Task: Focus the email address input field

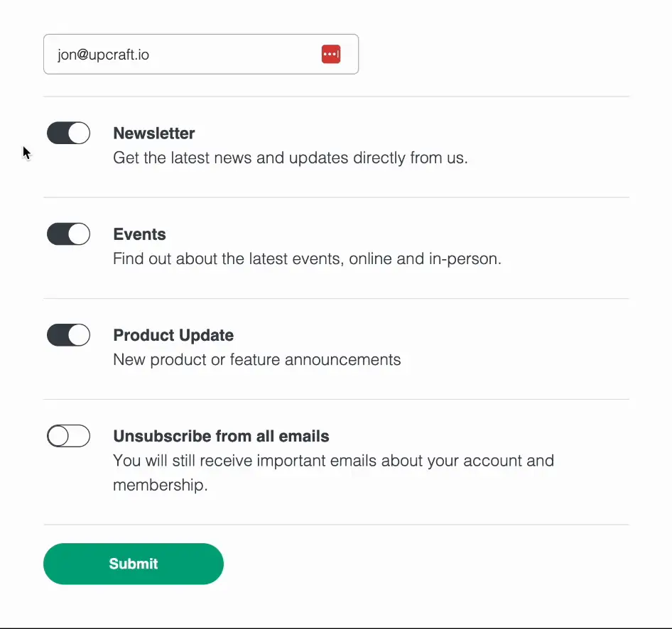Action: point(185,54)
